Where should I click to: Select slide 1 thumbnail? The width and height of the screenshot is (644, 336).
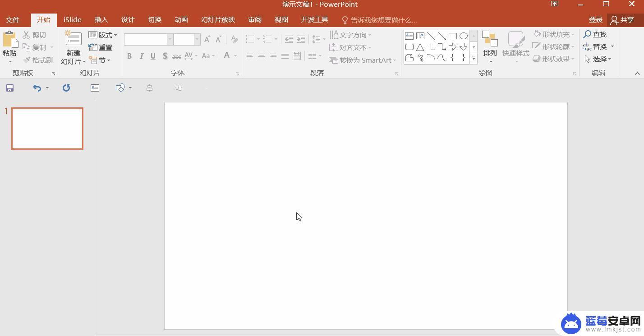point(47,129)
